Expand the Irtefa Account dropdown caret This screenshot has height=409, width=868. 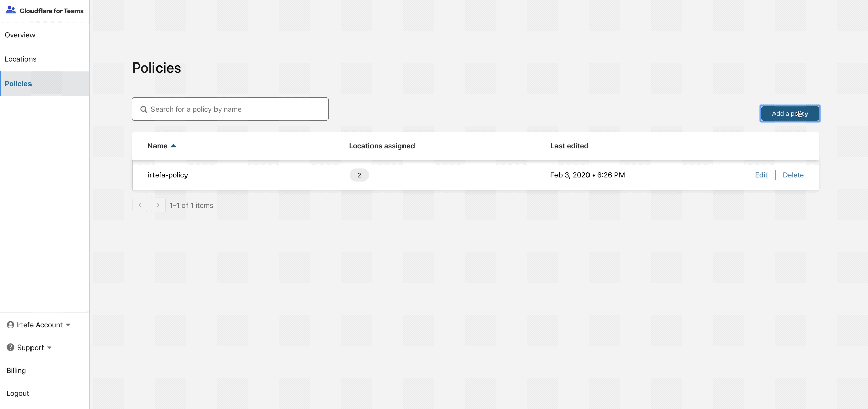pos(68,325)
